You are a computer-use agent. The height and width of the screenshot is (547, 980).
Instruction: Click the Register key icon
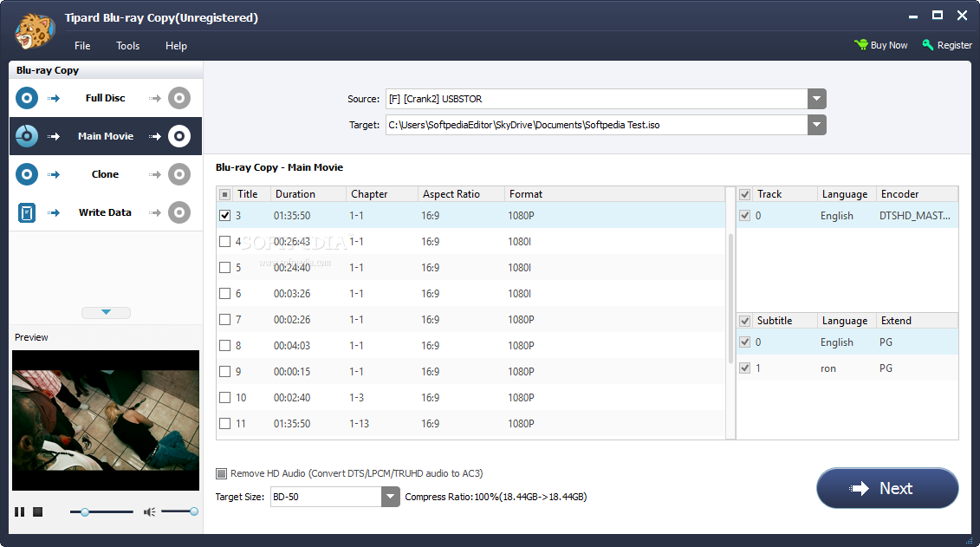pos(928,45)
